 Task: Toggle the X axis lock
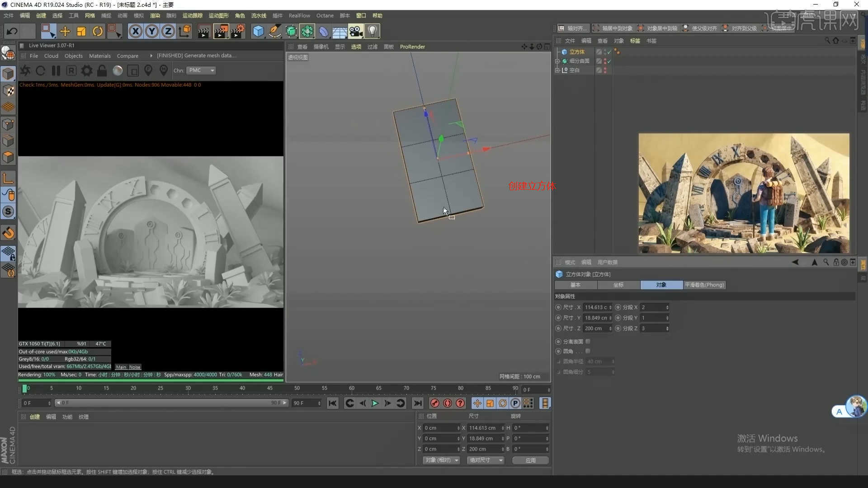pos(135,31)
